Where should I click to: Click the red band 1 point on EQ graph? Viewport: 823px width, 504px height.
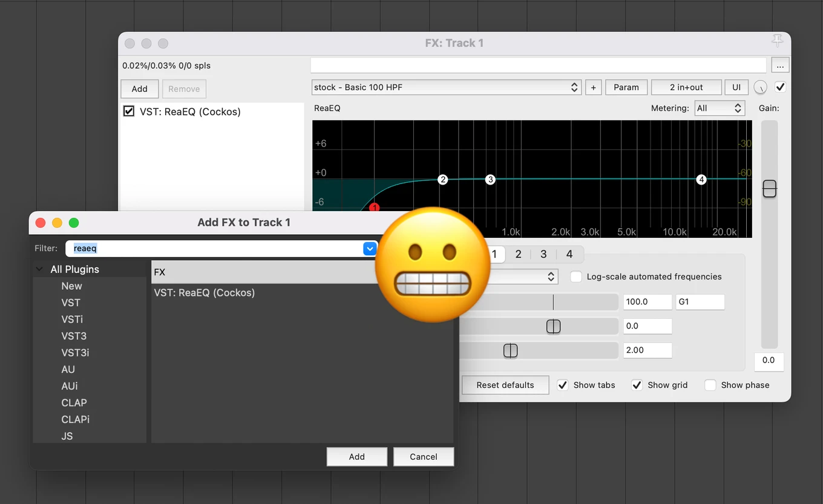click(374, 208)
